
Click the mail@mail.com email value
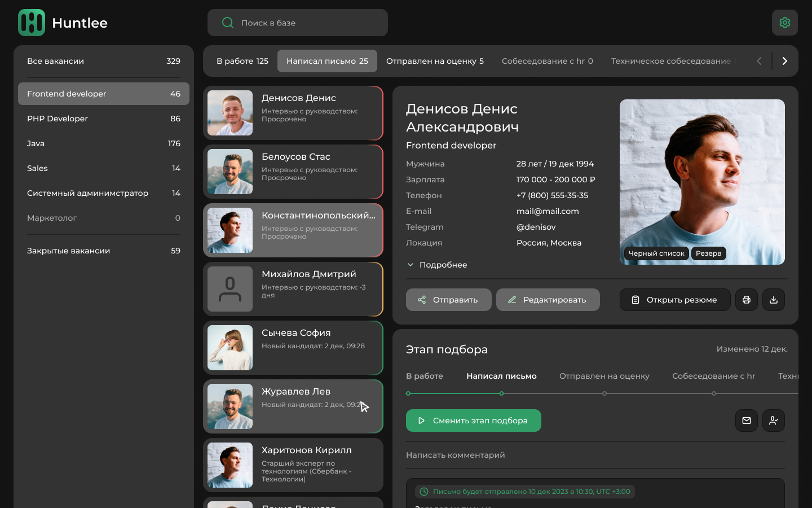tap(548, 211)
